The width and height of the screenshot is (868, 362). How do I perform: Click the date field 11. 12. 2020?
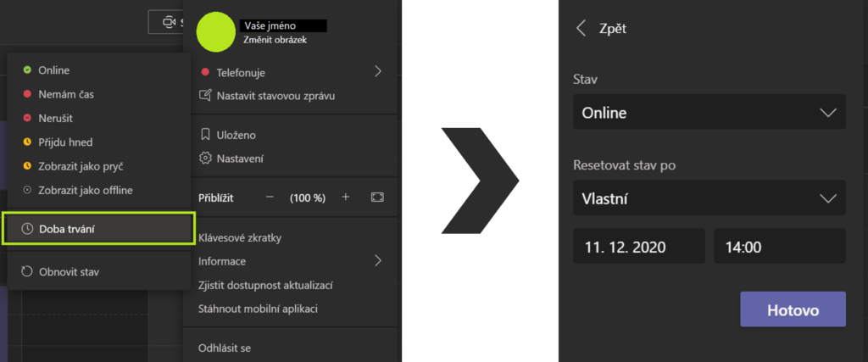pos(638,247)
